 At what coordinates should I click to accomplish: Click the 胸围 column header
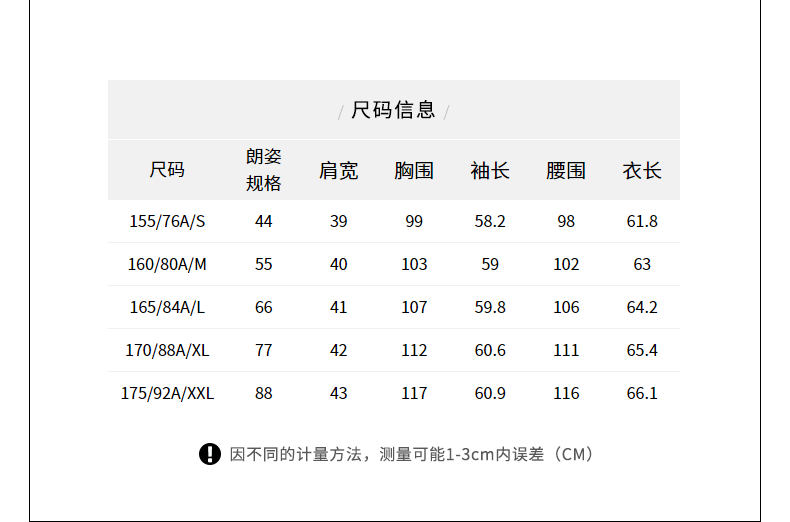click(414, 171)
